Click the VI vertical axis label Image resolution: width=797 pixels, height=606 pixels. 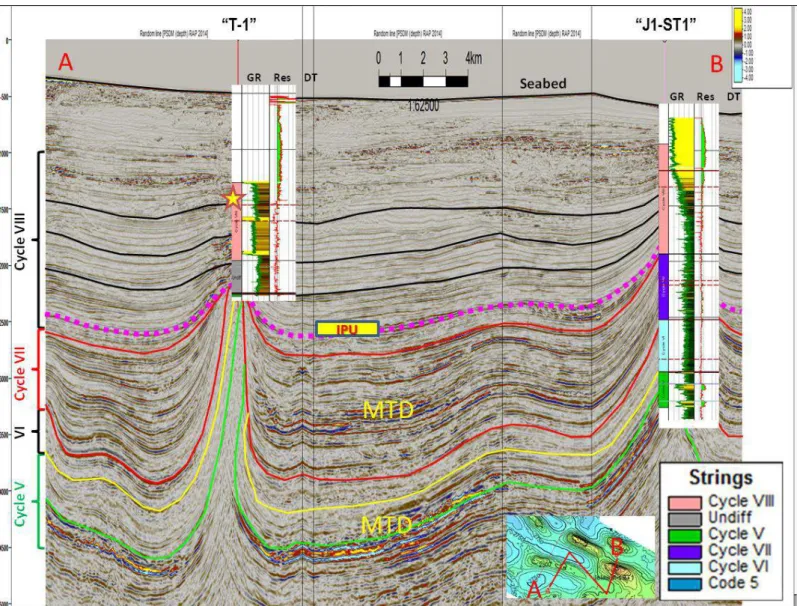19,433
